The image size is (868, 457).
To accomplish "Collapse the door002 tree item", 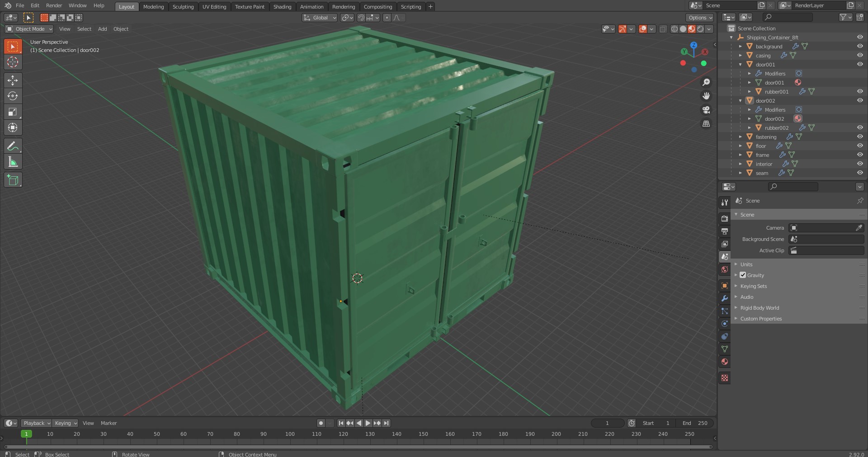I will 741,101.
